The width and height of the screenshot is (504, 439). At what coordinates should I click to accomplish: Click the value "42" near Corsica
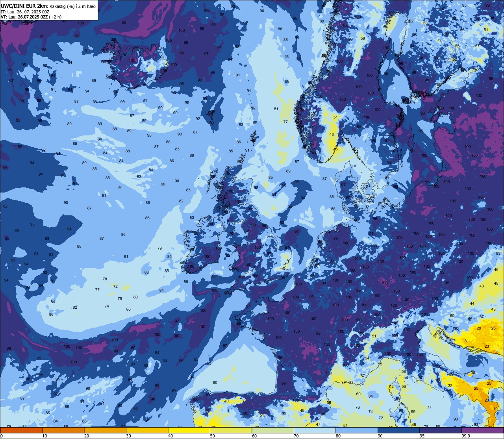(391, 387)
